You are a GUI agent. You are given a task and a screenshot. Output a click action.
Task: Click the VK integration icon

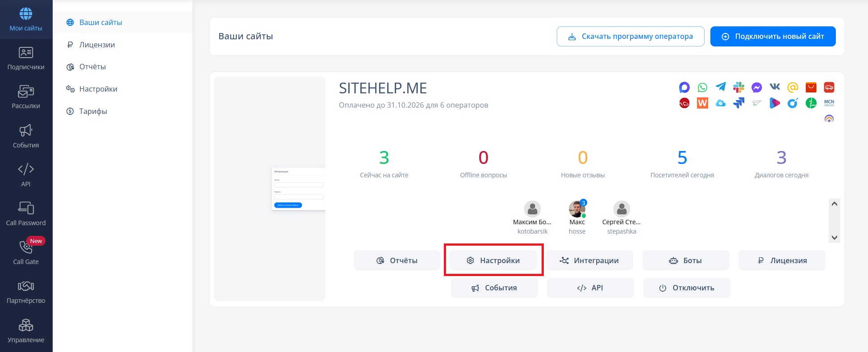(775, 87)
